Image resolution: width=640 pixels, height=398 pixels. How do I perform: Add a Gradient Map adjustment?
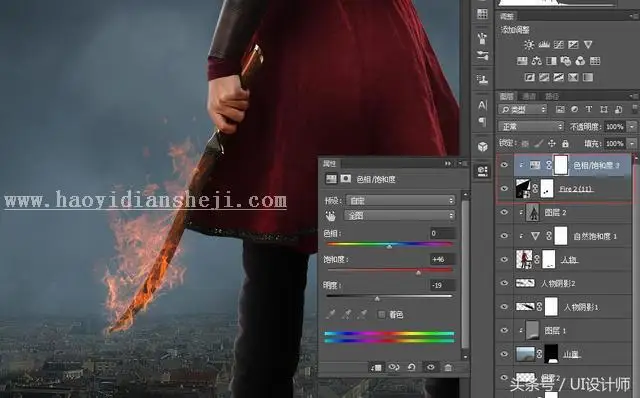point(588,77)
